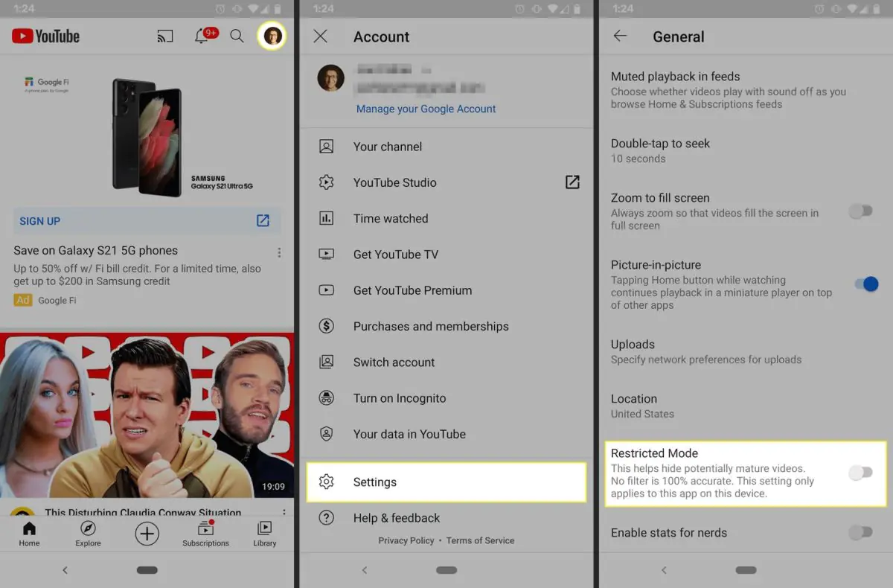
Task: Open the Turn on Incognito icon
Action: tap(326, 398)
